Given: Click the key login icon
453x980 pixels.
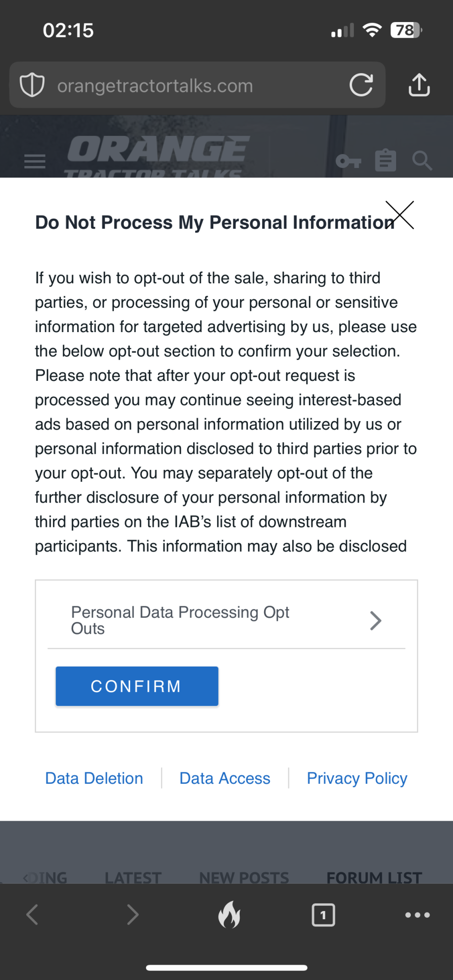Looking at the screenshot, I should click(348, 161).
